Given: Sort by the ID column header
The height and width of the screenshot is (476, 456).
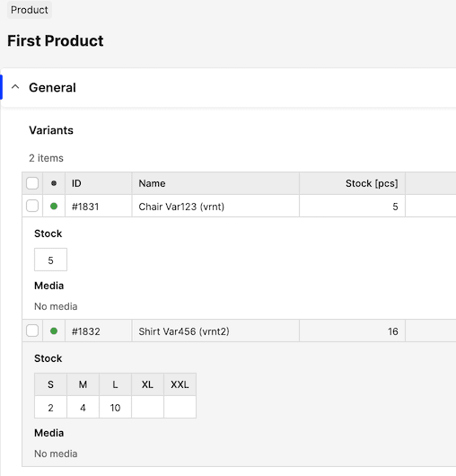Looking at the screenshot, I should pos(76,183).
